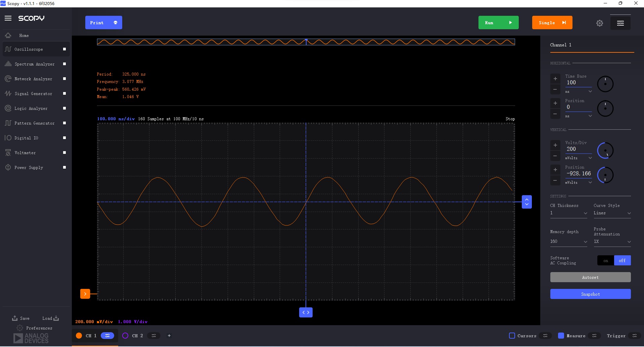The height and width of the screenshot is (347, 644).
Task: Toggle Logic Analyzer run square button
Action: pos(64,108)
